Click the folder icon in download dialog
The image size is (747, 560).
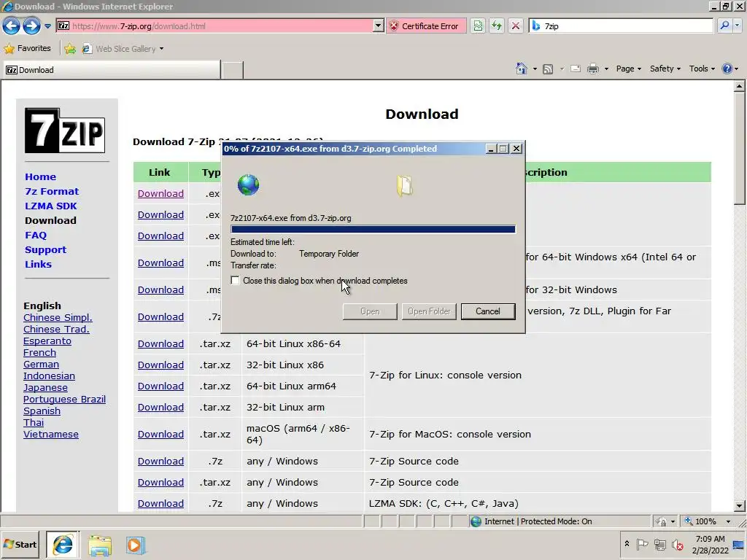coord(404,186)
